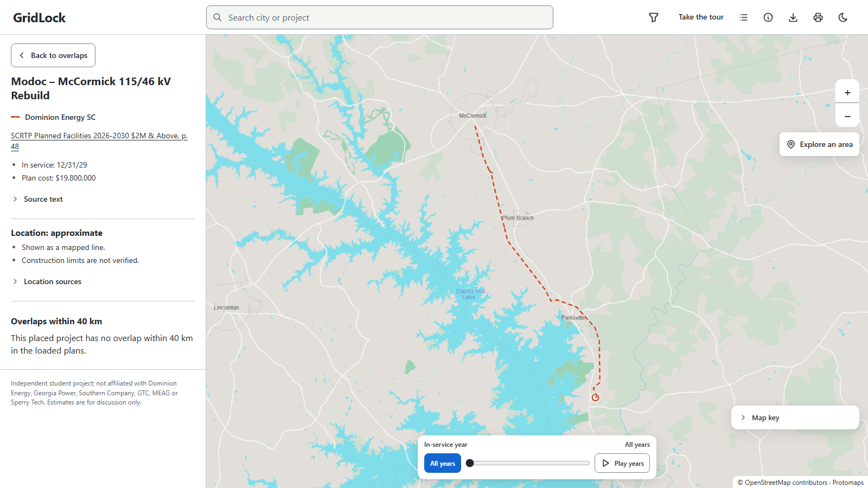The image size is (868, 488).
Task: Open SCRTP Planned Facilities source link
Action: [99, 141]
